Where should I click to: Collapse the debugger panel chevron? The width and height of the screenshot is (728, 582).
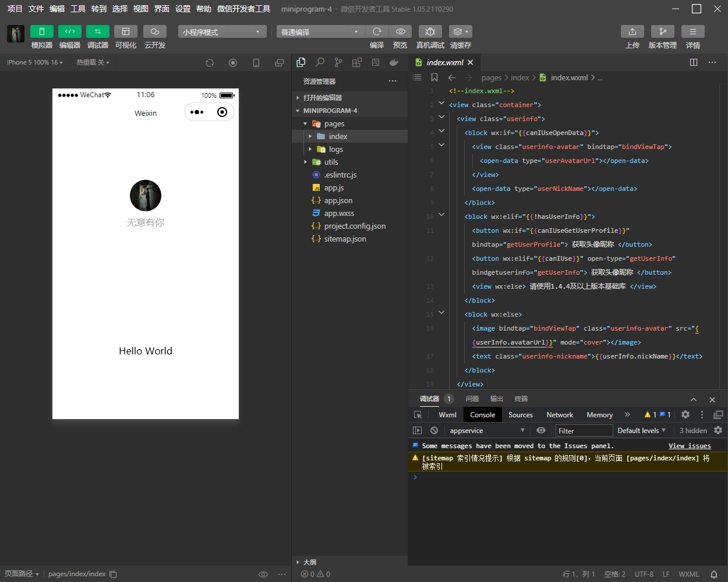pyautogui.click(x=694, y=399)
